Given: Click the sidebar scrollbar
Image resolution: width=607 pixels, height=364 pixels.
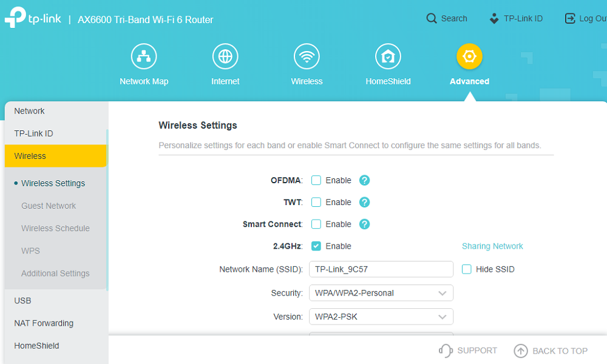Looking at the screenshot, I should [107, 210].
